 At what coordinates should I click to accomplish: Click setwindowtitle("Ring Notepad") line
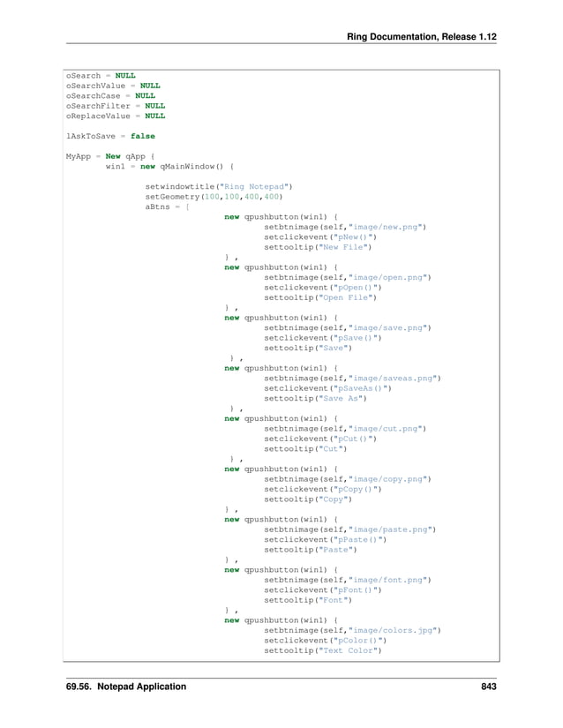[x=219, y=186]
